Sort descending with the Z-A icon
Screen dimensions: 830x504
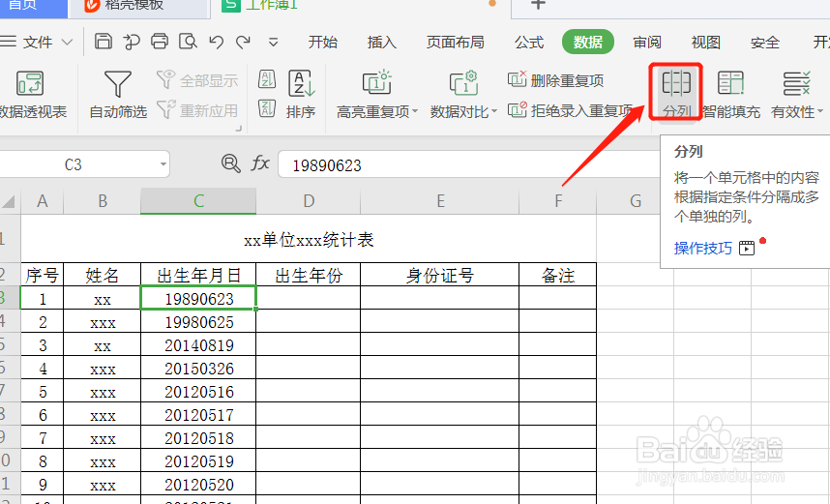coord(267,108)
